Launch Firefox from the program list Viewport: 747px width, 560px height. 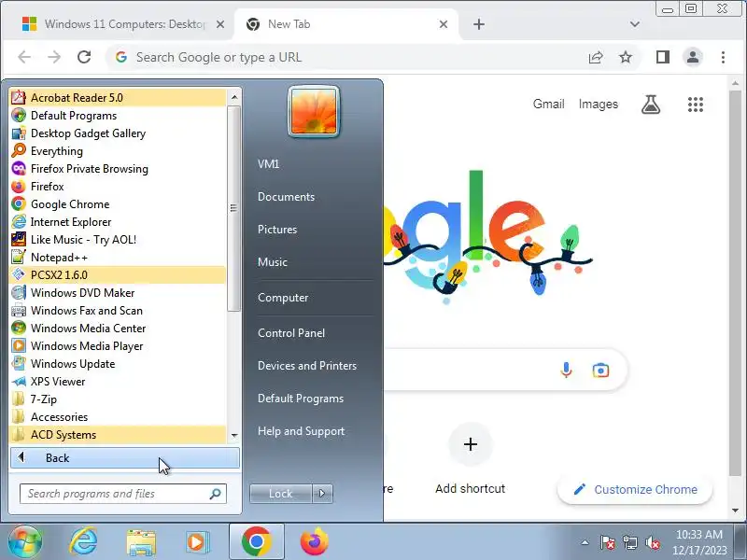[118, 186]
